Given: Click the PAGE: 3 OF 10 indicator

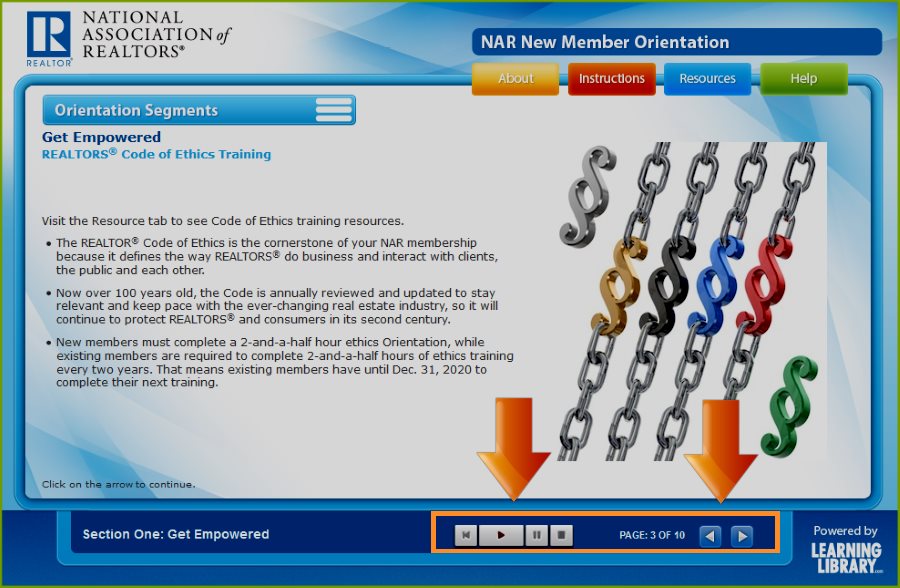Looking at the screenshot, I should point(652,536).
